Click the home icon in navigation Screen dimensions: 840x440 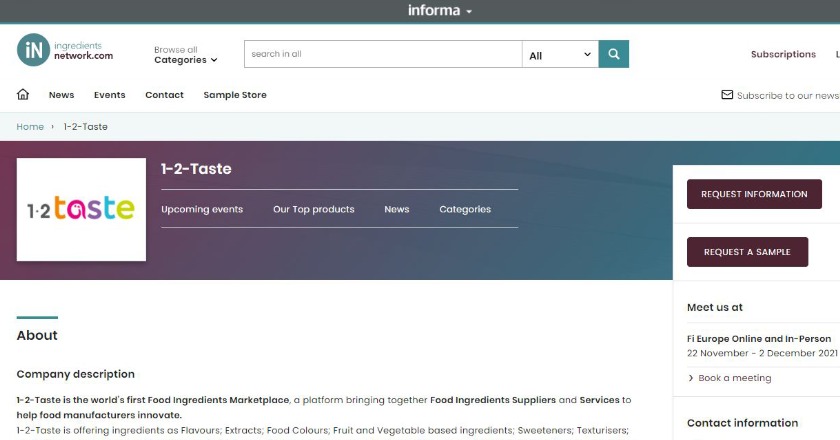[x=22, y=94]
